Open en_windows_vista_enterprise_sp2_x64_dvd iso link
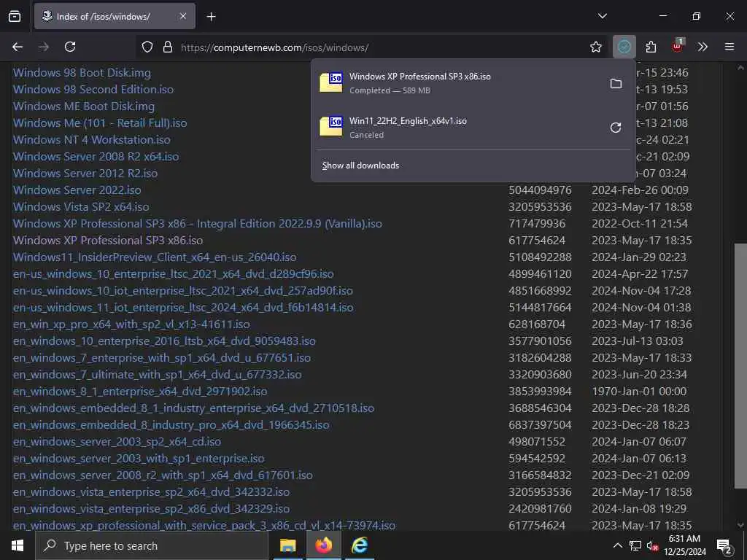The height and width of the screenshot is (560, 747). (x=151, y=492)
